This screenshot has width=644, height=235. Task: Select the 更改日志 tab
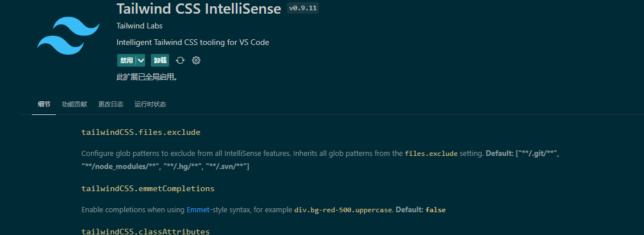(x=110, y=105)
